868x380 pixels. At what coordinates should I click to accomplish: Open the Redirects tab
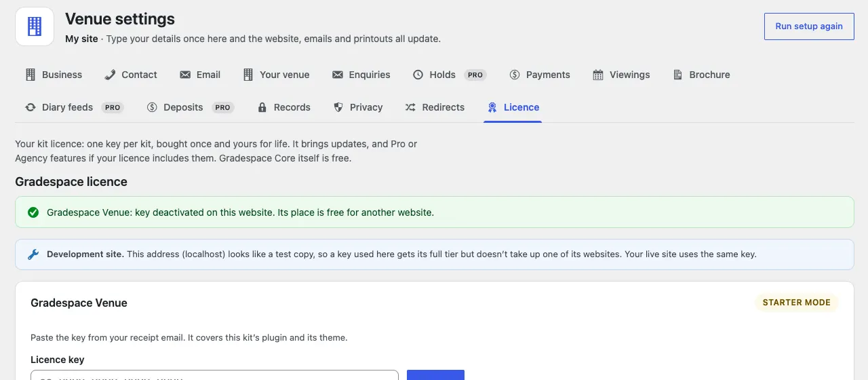pos(435,107)
